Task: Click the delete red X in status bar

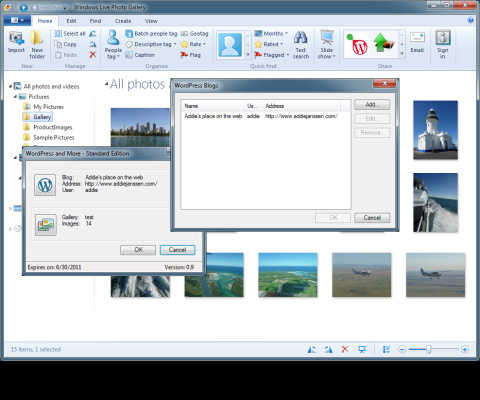Action: [x=345, y=349]
